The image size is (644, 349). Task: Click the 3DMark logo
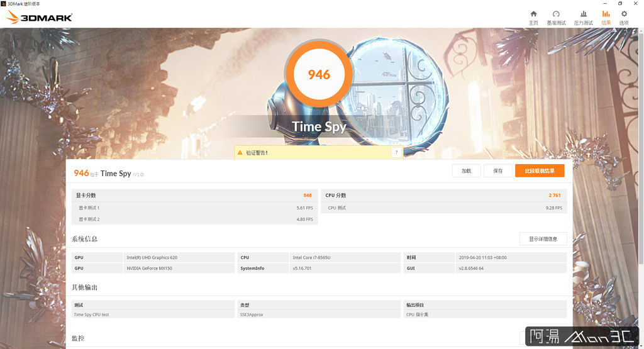[x=40, y=17]
